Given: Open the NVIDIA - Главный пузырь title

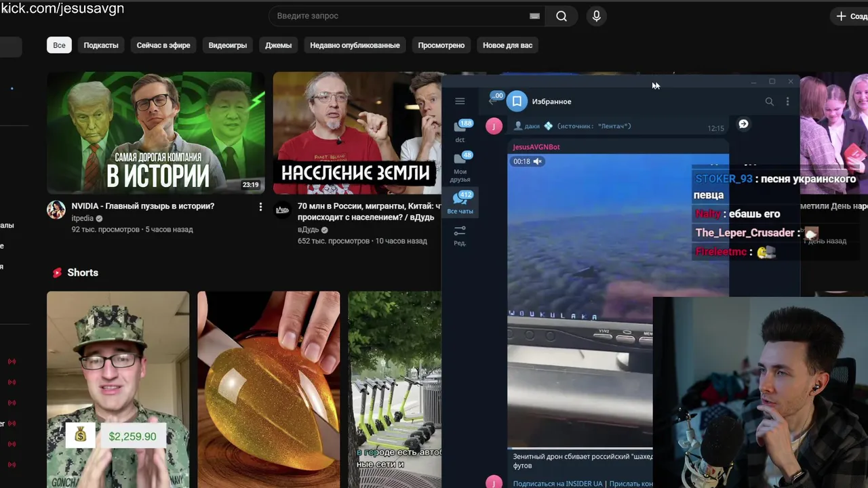Looking at the screenshot, I should pyautogui.click(x=143, y=206).
